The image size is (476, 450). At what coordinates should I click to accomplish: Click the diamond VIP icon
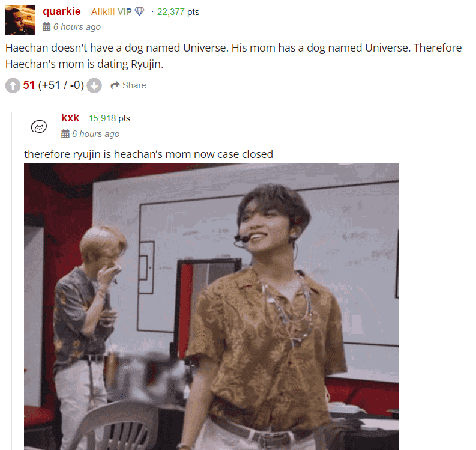tap(139, 11)
